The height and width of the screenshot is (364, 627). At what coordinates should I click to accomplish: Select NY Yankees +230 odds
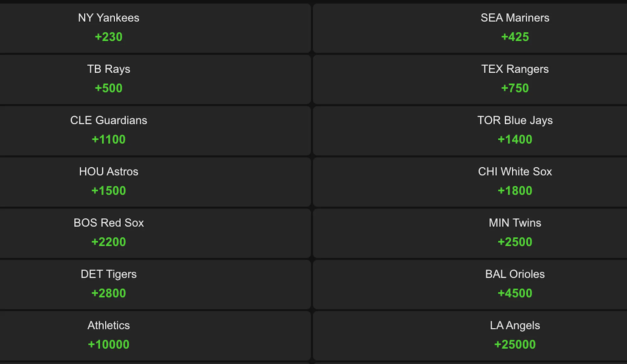click(x=155, y=28)
